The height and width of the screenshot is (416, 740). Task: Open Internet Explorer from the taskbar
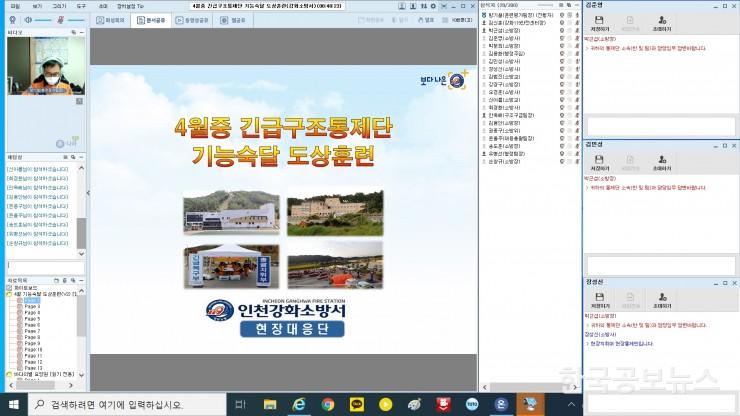[x=299, y=405]
